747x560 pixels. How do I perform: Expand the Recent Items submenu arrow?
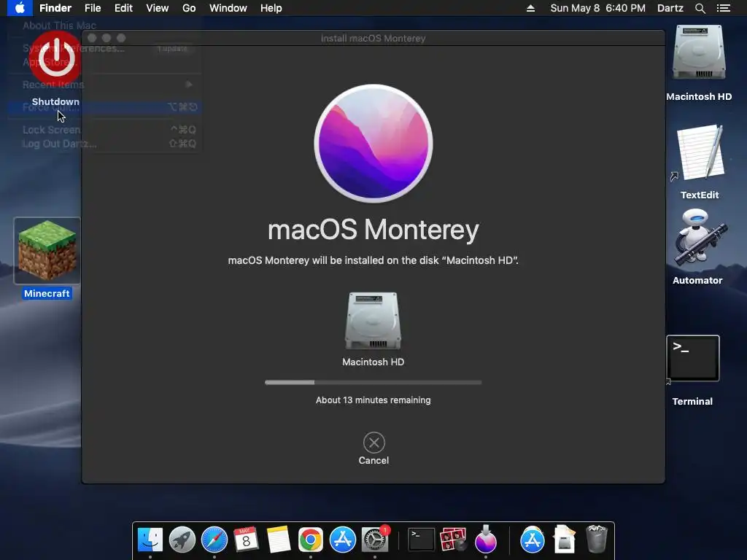(x=189, y=85)
